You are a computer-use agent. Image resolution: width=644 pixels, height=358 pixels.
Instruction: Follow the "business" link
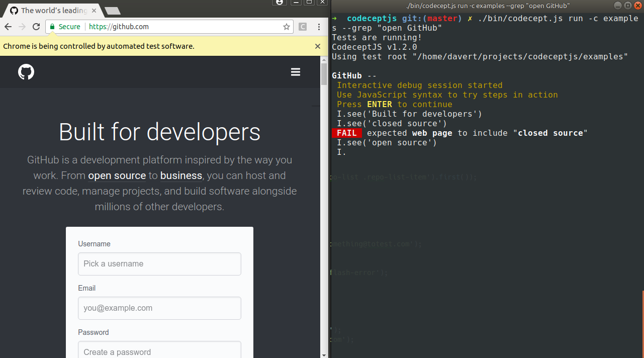click(181, 175)
